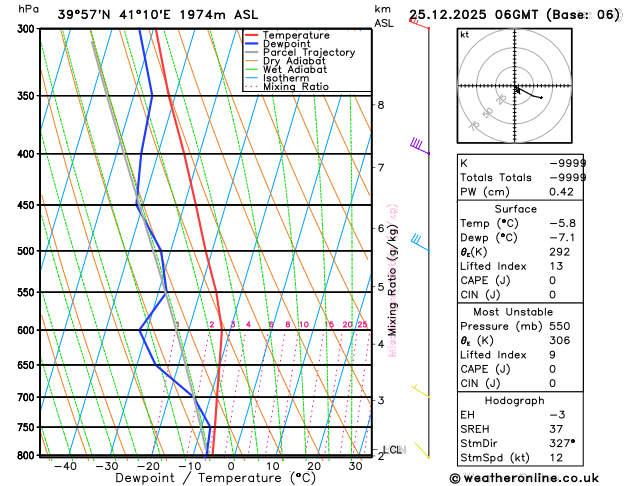
Task: Click the -40 temperature axis label
Action: tap(65, 466)
